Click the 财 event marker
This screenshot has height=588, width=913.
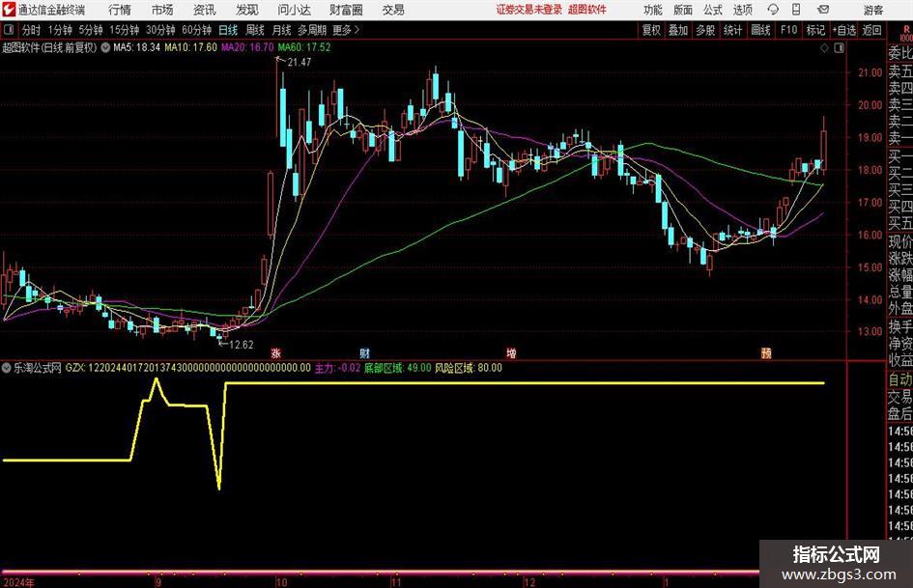pos(364,352)
